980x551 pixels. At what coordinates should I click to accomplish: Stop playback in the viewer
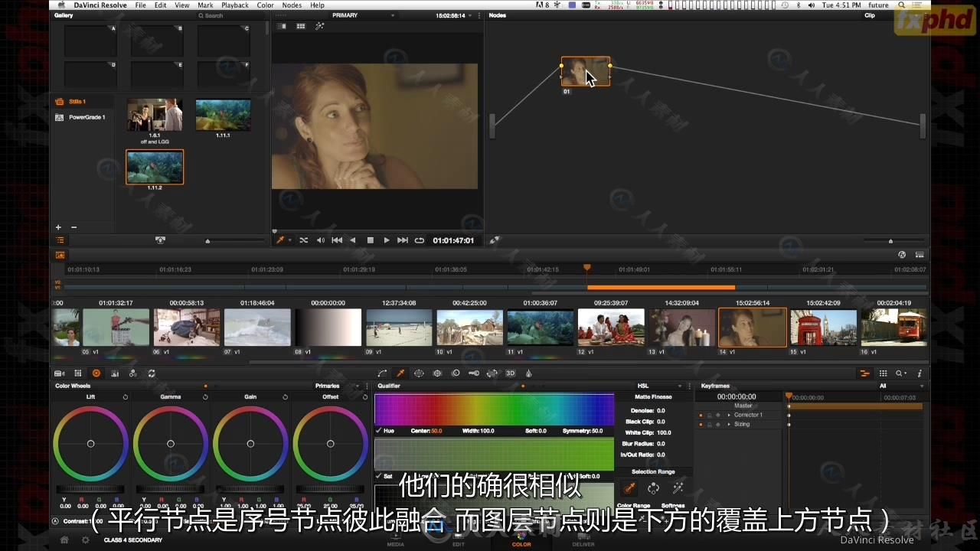(x=370, y=240)
